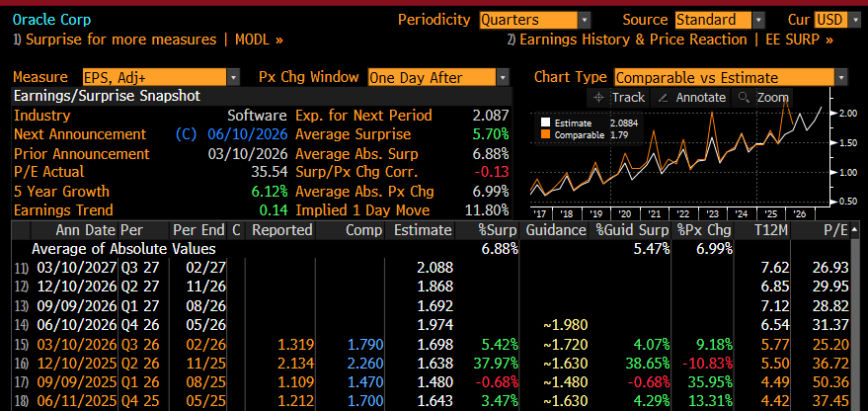This screenshot has height=411, width=868.
Task: Click the Next Announcement date 06/10/2026
Action: (248, 134)
